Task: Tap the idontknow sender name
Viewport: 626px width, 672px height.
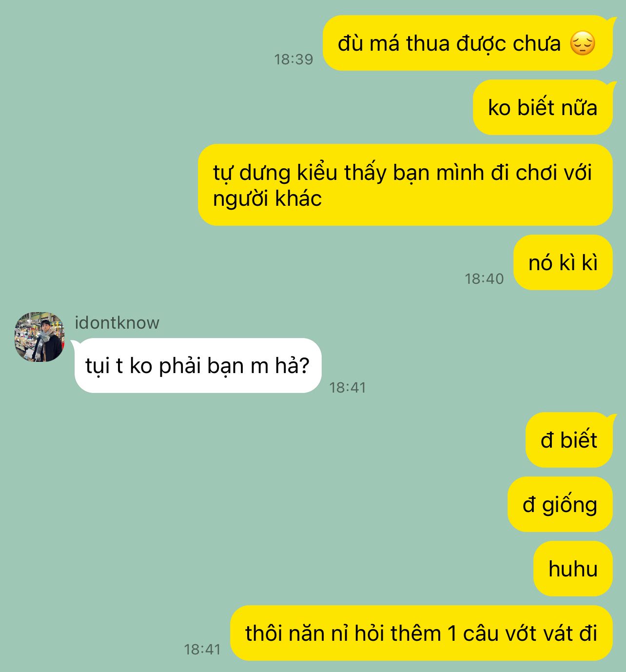Action: (x=117, y=323)
